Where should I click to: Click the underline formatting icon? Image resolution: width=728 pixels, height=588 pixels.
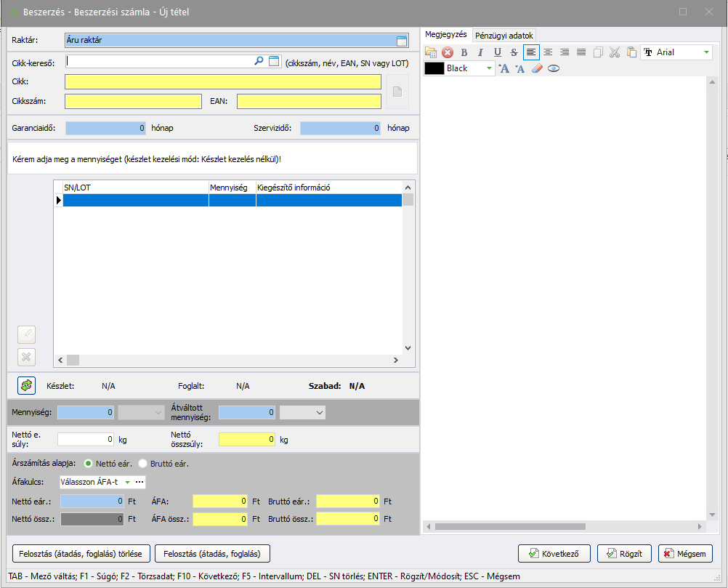click(498, 52)
